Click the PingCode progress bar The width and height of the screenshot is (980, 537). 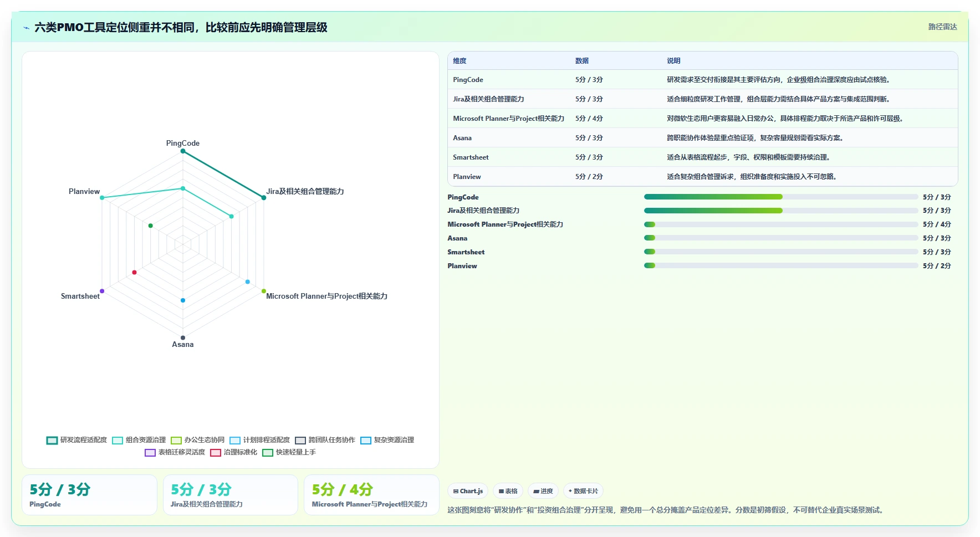781,197
